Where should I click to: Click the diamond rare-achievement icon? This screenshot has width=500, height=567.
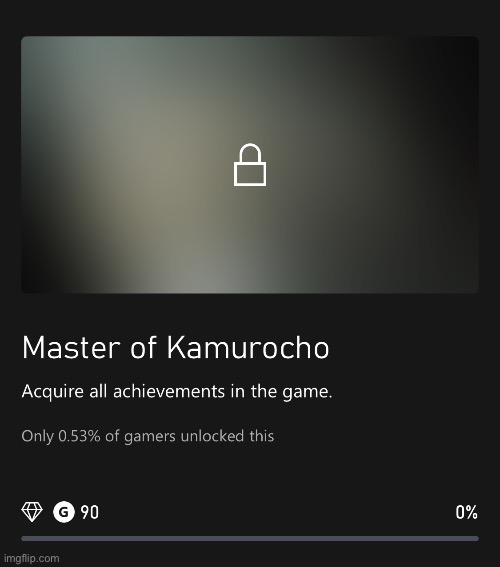(32, 512)
